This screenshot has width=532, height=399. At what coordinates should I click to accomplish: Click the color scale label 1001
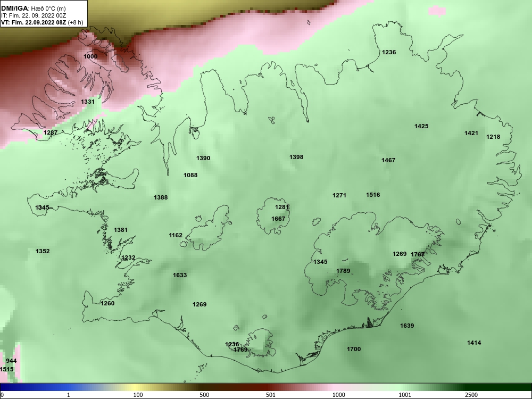[405, 395]
